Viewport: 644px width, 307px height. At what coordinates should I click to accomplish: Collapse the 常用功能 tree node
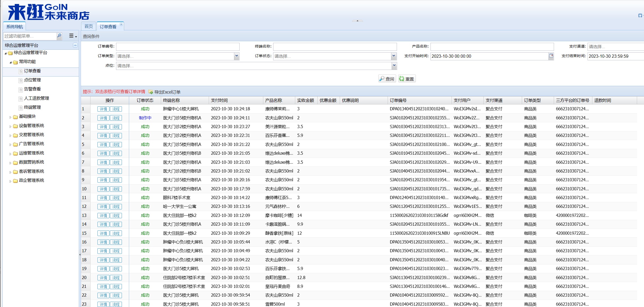click(x=10, y=62)
